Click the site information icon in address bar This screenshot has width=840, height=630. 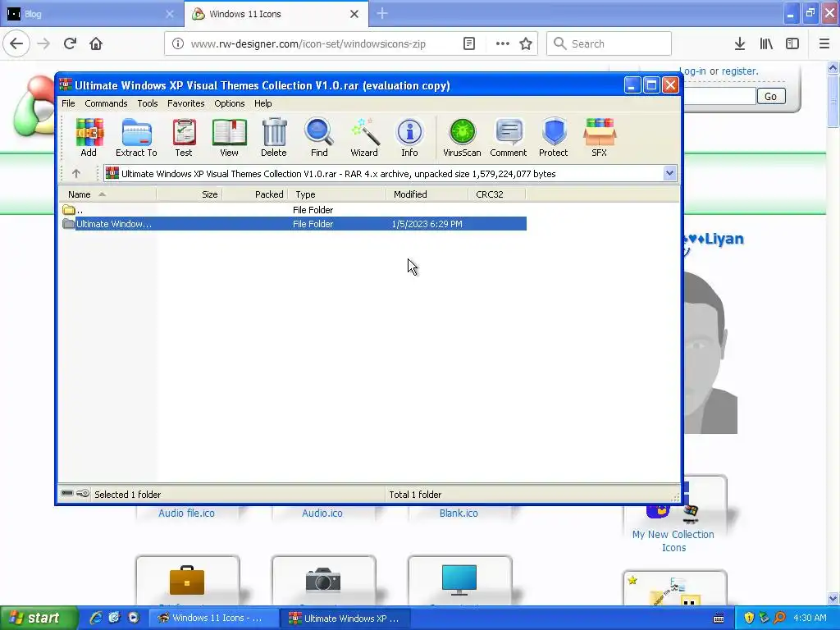pos(178,44)
